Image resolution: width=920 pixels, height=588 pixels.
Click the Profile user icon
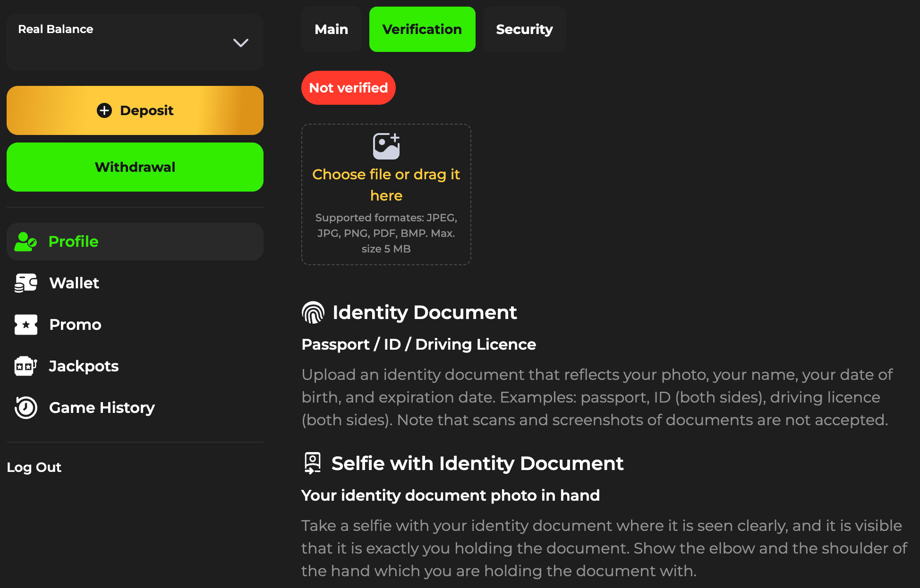pyautogui.click(x=26, y=242)
